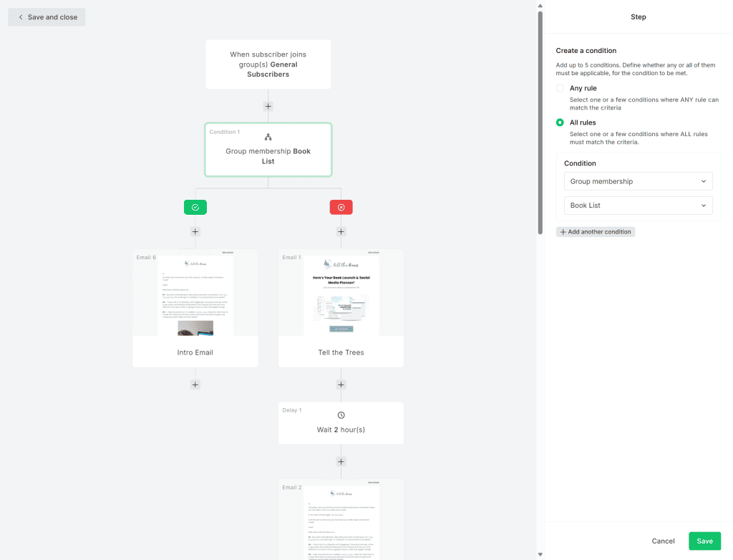Open the Book List dropdown

(x=638, y=206)
